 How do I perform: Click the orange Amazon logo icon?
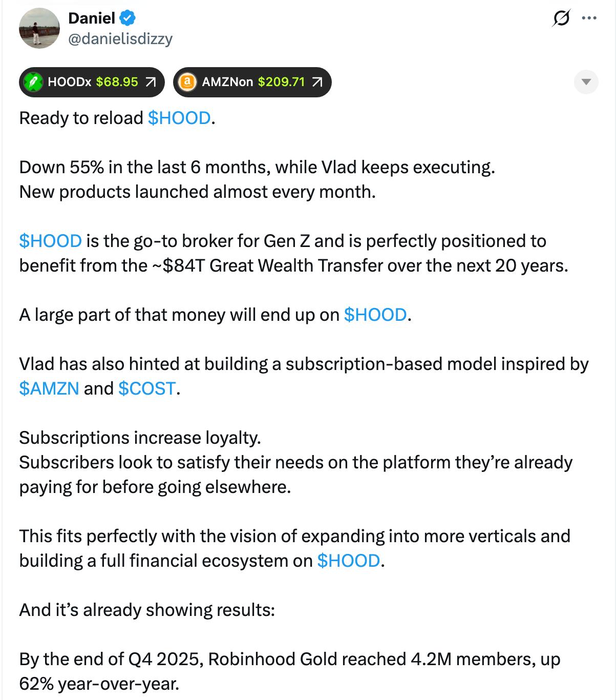coord(187,82)
